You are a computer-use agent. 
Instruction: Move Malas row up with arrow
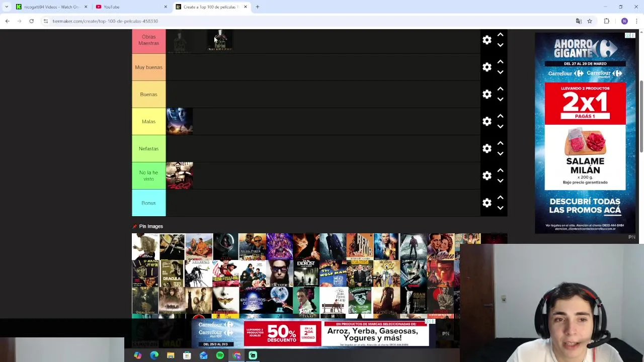click(x=500, y=116)
